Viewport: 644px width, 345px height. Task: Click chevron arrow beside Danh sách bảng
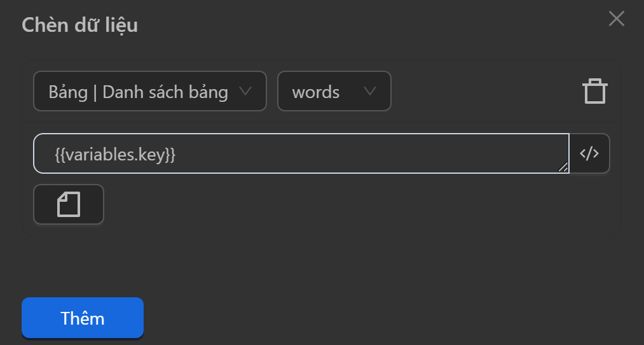pyautogui.click(x=245, y=92)
